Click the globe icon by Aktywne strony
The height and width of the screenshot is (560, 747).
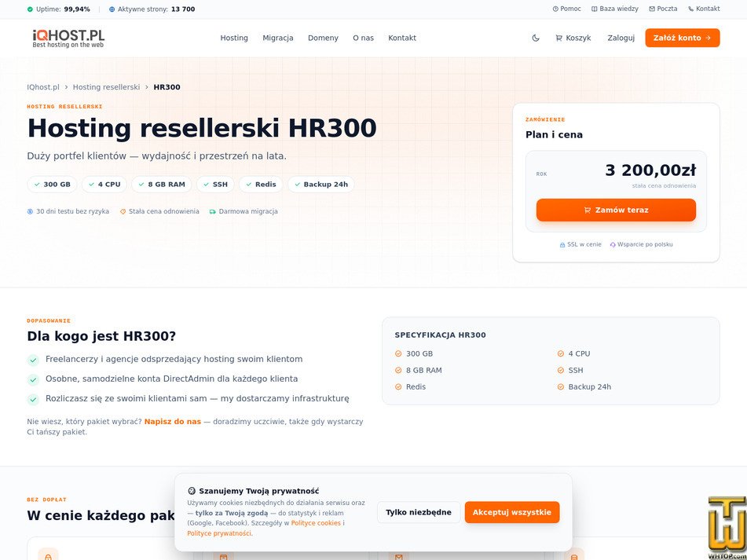[x=112, y=9]
